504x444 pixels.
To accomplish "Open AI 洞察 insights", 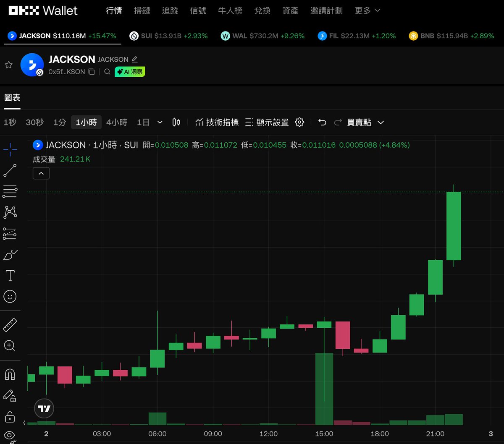I will click(130, 72).
